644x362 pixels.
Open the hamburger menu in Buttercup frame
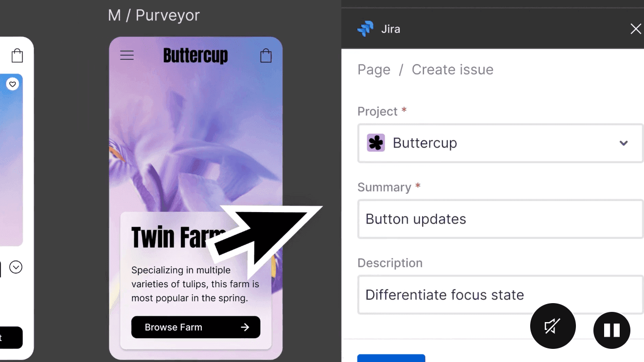click(127, 55)
